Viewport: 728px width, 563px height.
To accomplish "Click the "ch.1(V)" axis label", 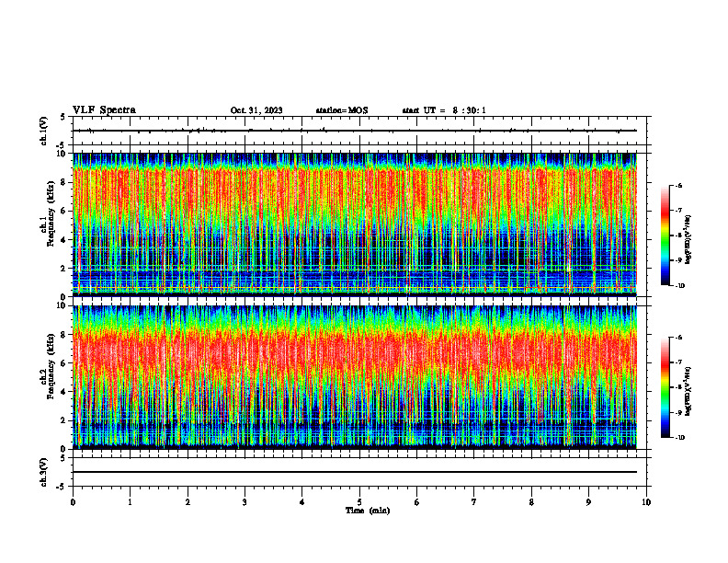I will [x=43, y=131].
